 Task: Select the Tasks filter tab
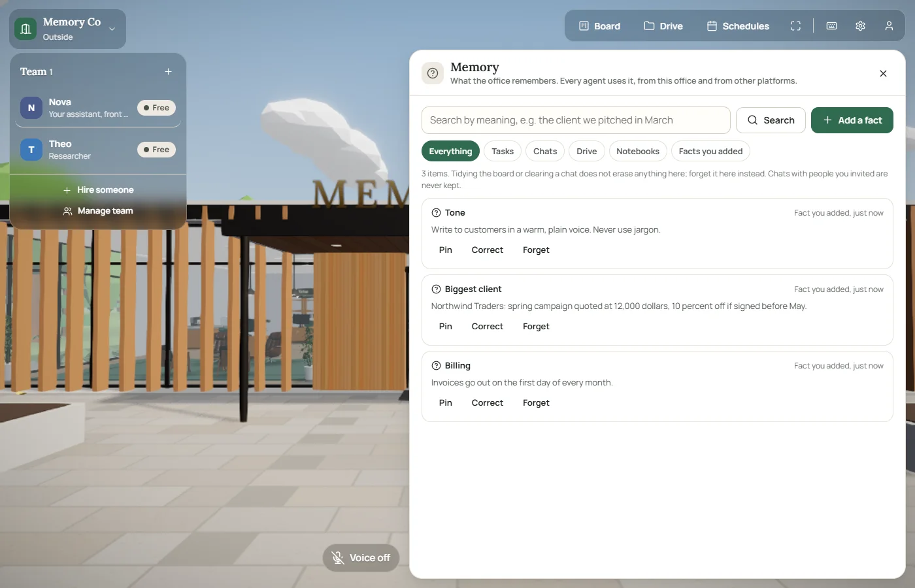click(x=503, y=151)
